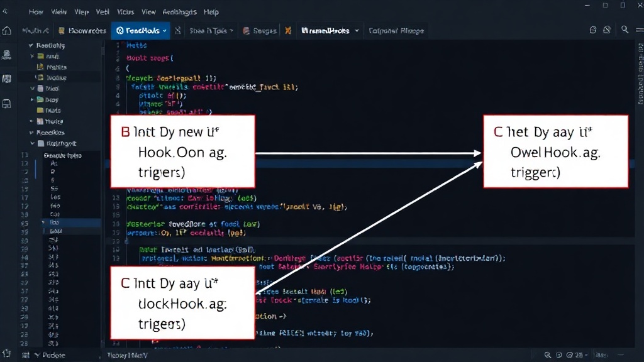Click the X icon next to the FeacHovls tab
This screenshot has height=362, width=644.
pyautogui.click(x=178, y=30)
